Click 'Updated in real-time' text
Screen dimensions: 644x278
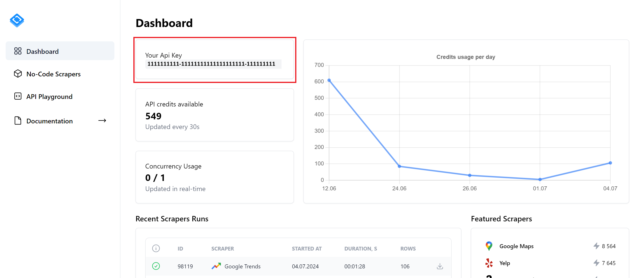click(x=175, y=189)
